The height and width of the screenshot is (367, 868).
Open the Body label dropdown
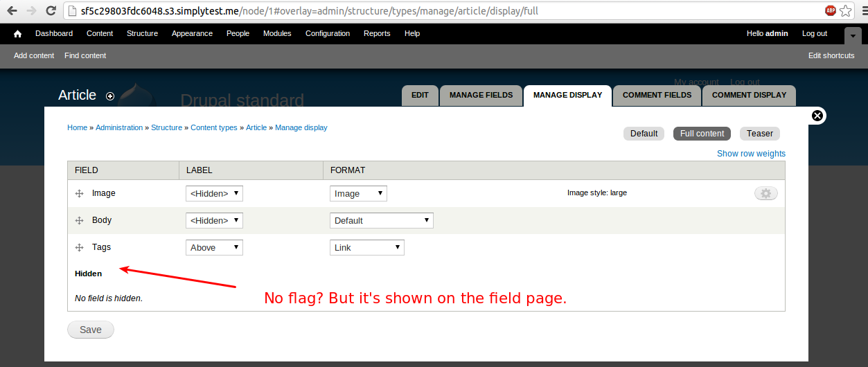click(x=214, y=220)
